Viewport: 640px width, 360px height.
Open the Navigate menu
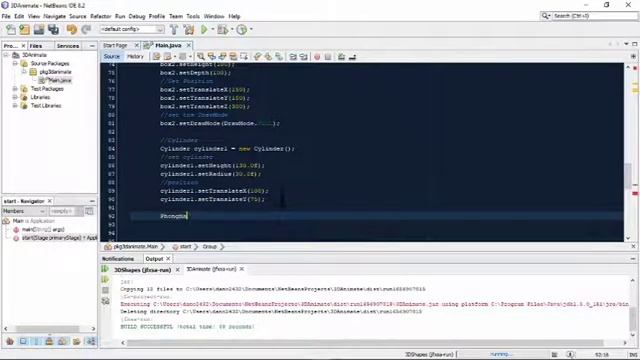click(x=54, y=16)
